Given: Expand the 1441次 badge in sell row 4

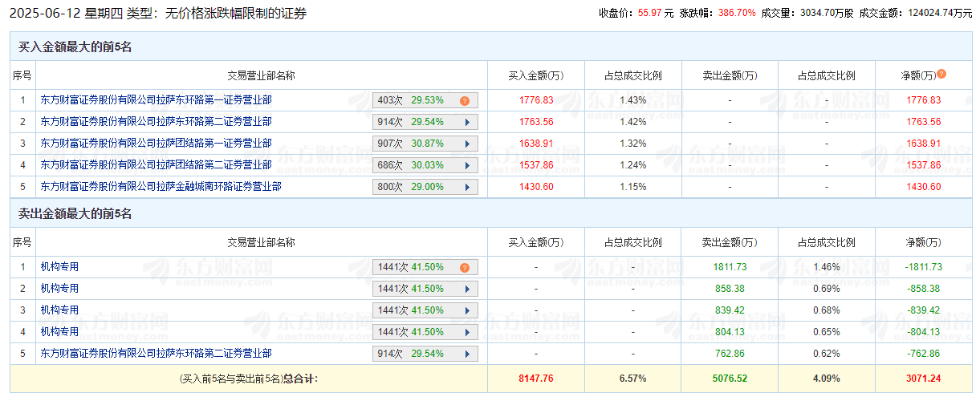Looking at the screenshot, I should [x=466, y=332].
